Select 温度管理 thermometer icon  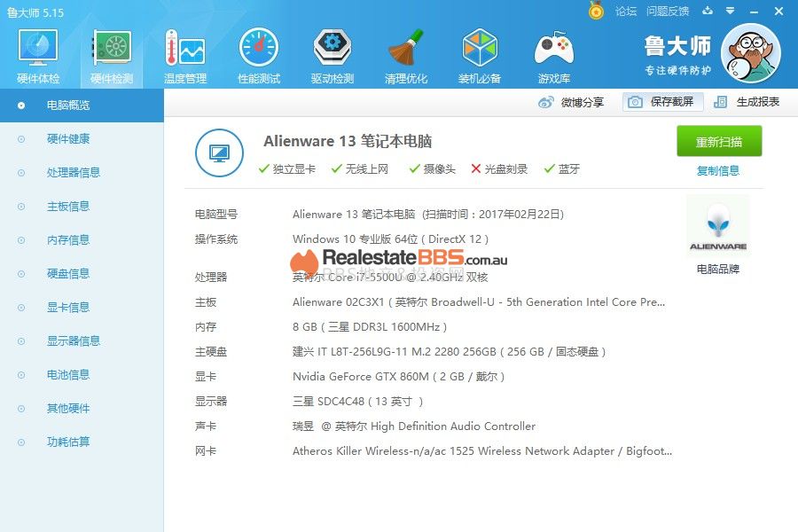(x=184, y=49)
